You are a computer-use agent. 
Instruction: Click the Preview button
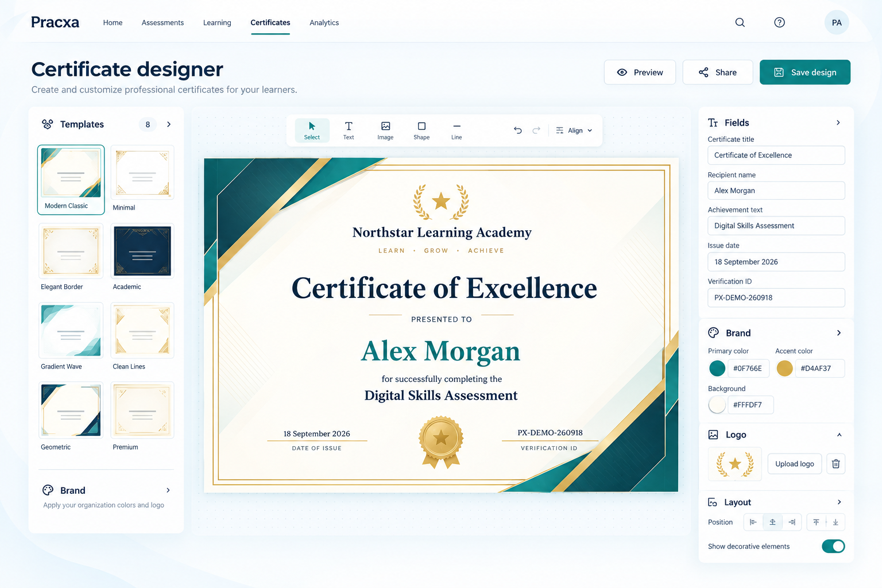pyautogui.click(x=640, y=72)
